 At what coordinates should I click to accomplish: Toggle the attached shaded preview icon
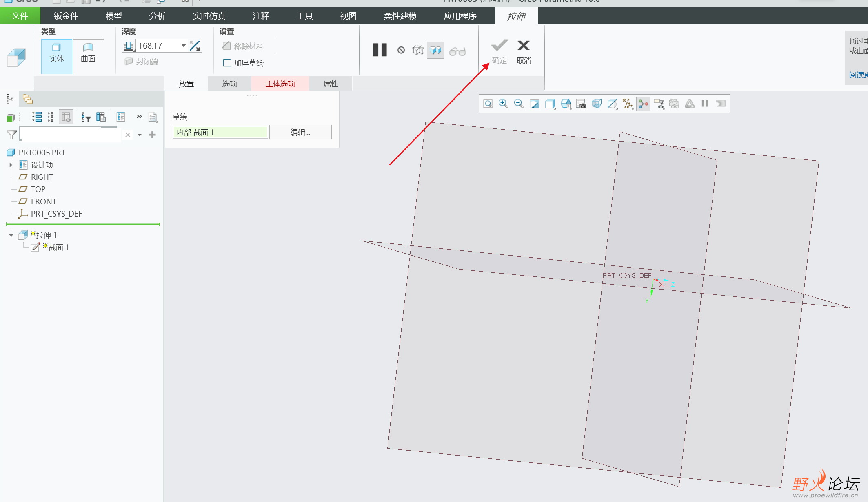pyautogui.click(x=435, y=51)
